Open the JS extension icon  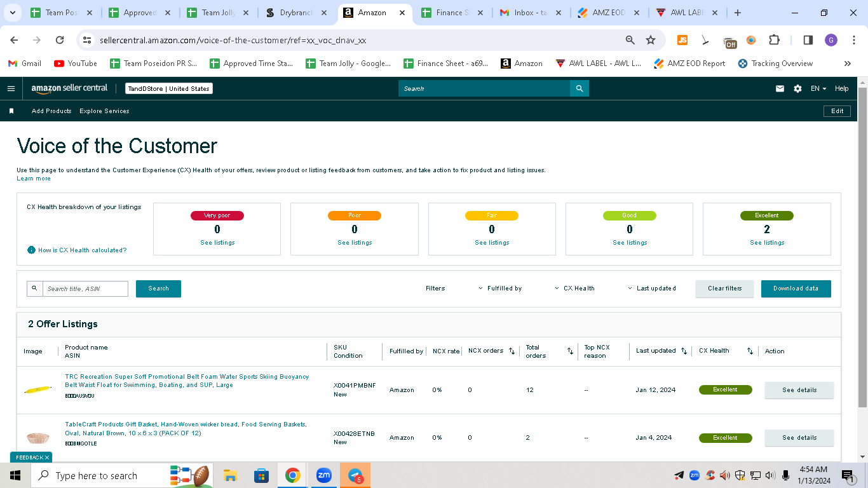point(682,40)
